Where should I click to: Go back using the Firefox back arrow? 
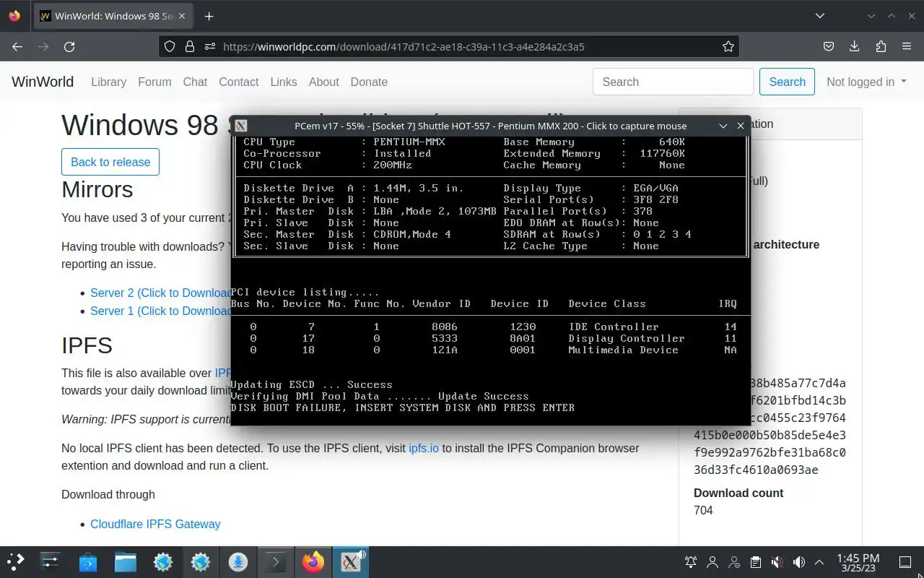(17, 46)
